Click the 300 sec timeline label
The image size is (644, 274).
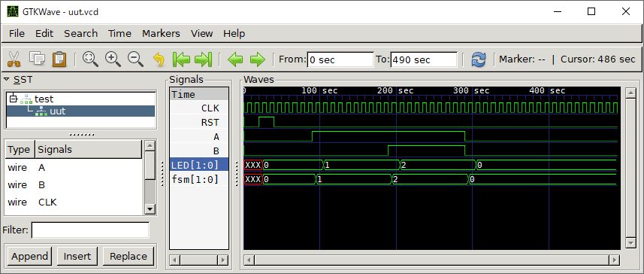[x=471, y=90]
